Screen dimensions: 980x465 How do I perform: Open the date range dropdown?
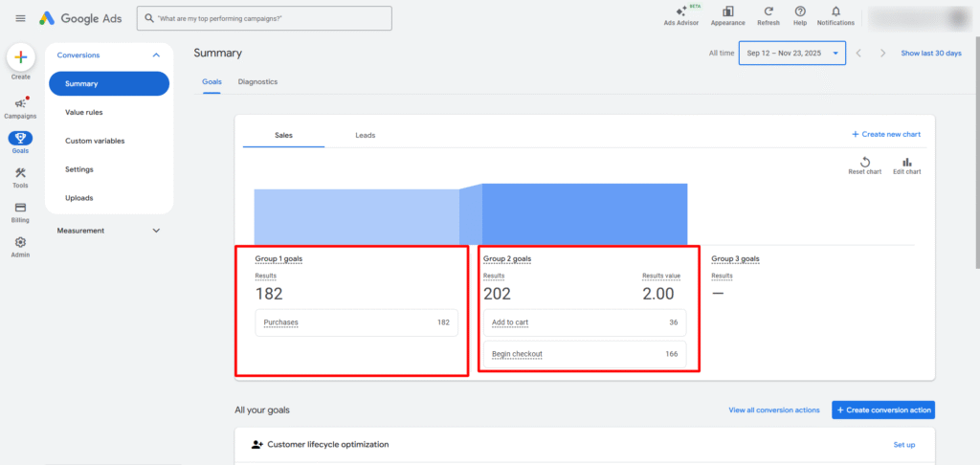791,54
